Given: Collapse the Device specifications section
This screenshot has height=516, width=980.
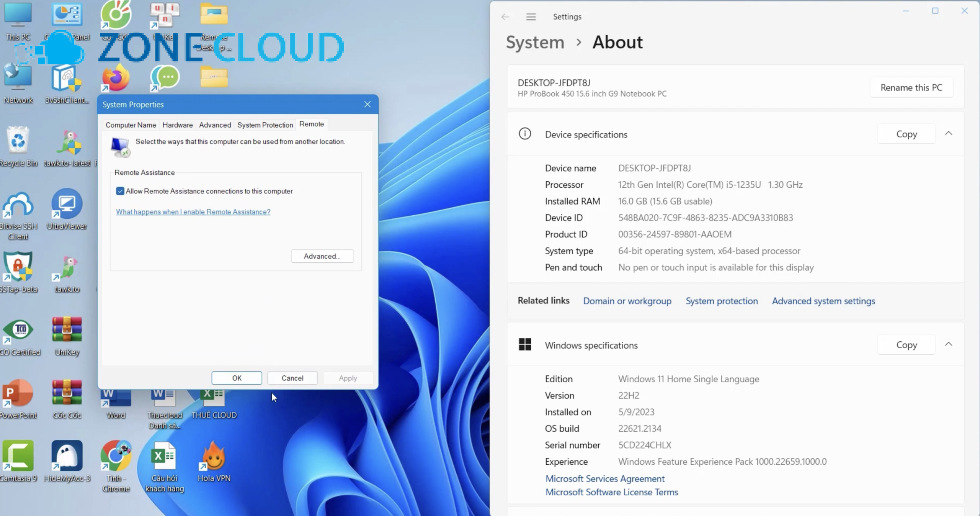Looking at the screenshot, I should point(948,134).
